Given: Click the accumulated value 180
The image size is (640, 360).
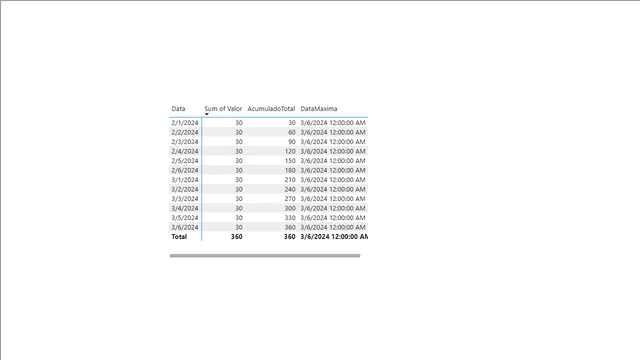Looking at the screenshot, I should (x=290, y=170).
